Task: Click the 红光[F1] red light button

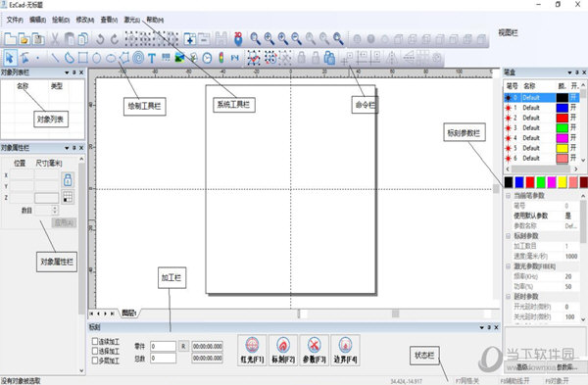Action: pyautogui.click(x=252, y=350)
